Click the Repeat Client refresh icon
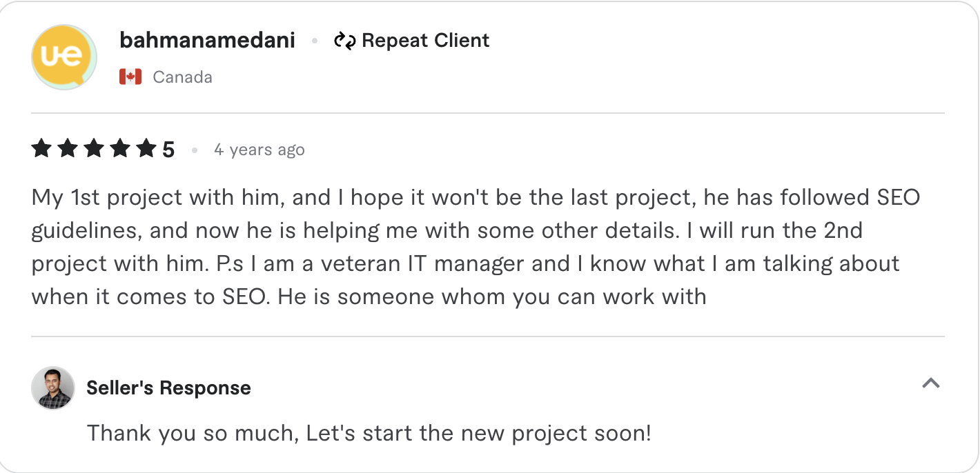The width and height of the screenshot is (980, 473). point(344,40)
